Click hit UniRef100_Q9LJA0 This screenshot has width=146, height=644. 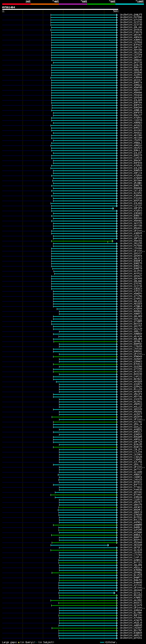pyautogui.click(x=131, y=27)
